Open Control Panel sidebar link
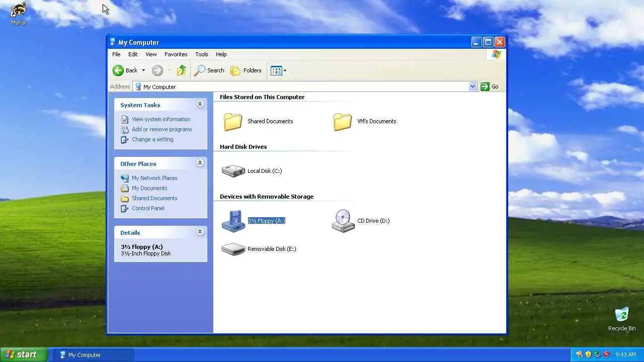Image resolution: width=644 pixels, height=362 pixels. click(148, 208)
